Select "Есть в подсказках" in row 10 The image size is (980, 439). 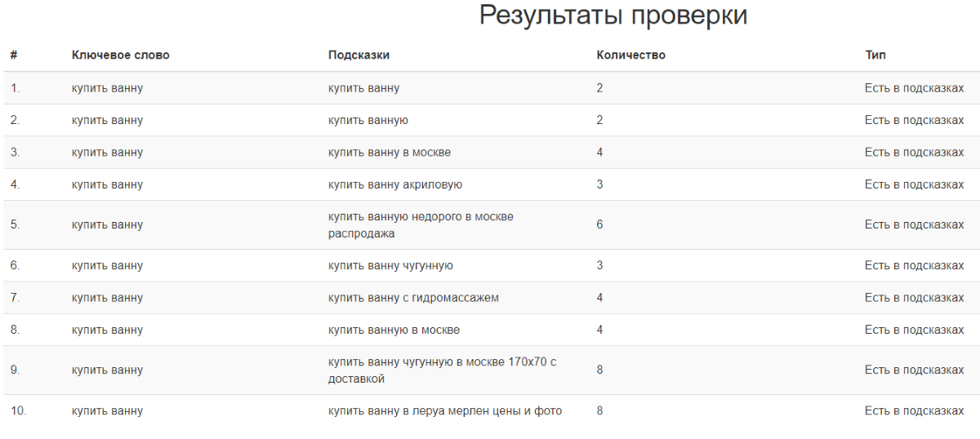pyautogui.click(x=914, y=411)
